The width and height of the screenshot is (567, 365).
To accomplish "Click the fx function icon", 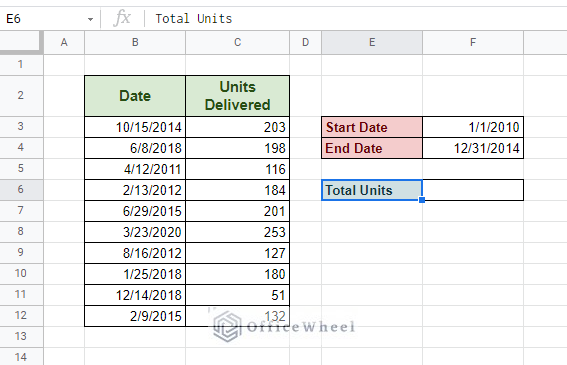I will point(122,18).
